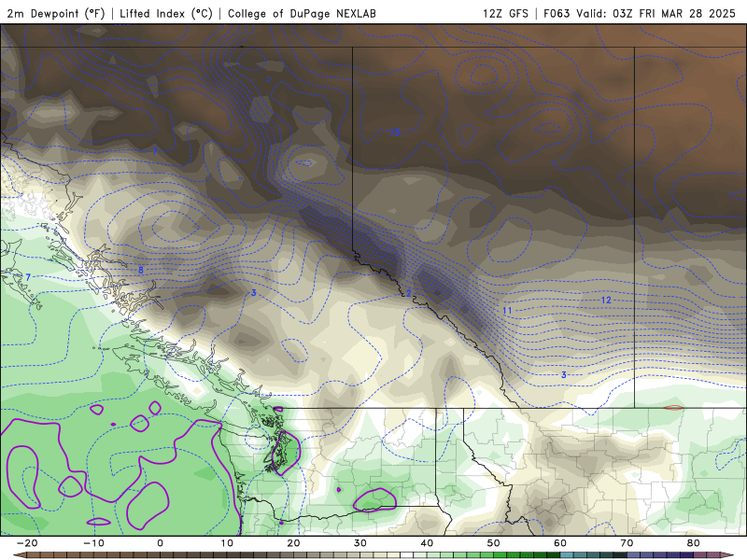Screen dimensions: 747x560
Task: Click the "Valid: 03Z FRI MAR 28 2025" text
Action: tap(656, 13)
